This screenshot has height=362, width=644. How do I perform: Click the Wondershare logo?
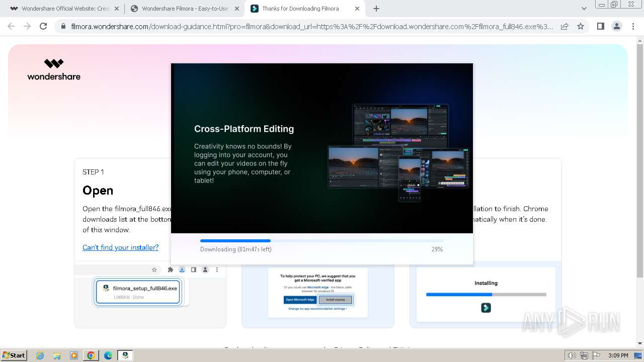tap(54, 69)
